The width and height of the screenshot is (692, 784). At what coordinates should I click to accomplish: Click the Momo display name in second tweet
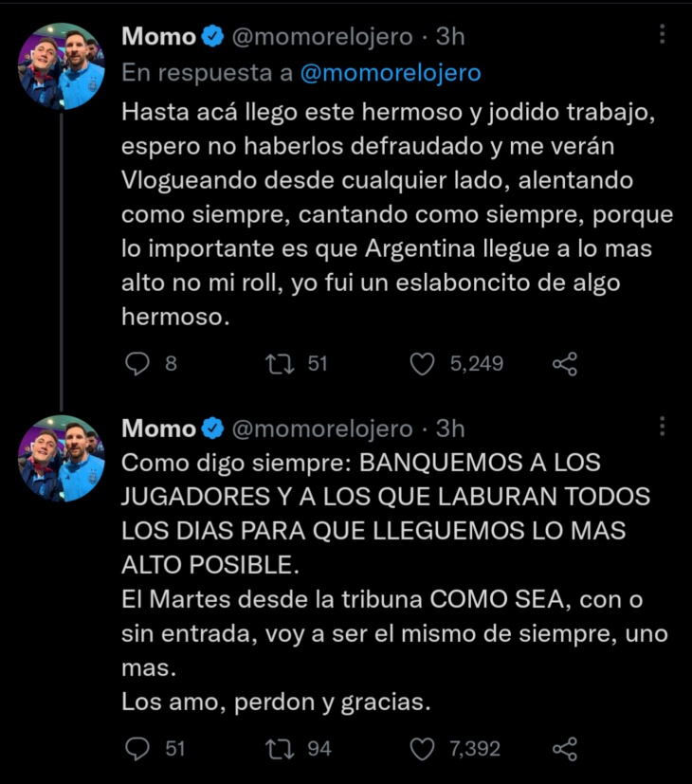(x=159, y=429)
